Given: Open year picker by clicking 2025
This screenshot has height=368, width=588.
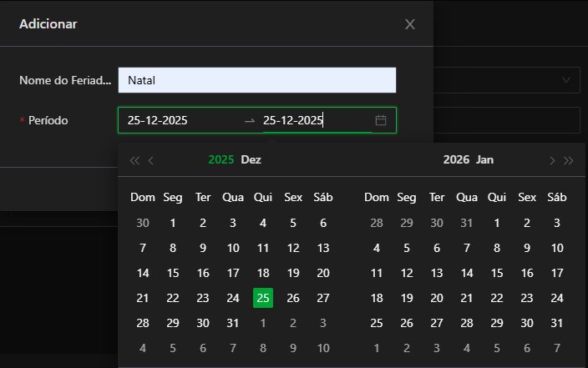Looking at the screenshot, I should point(221,159).
